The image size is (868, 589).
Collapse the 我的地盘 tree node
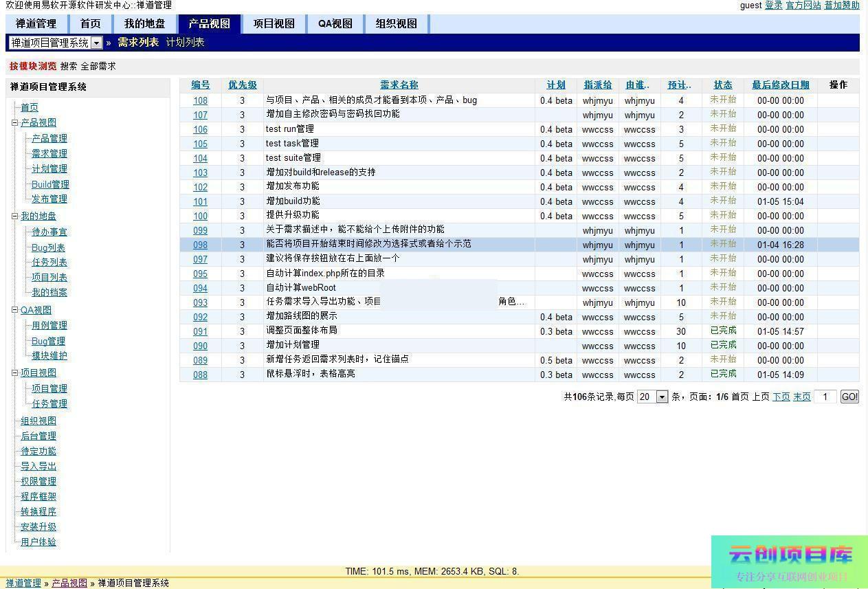[x=14, y=216]
